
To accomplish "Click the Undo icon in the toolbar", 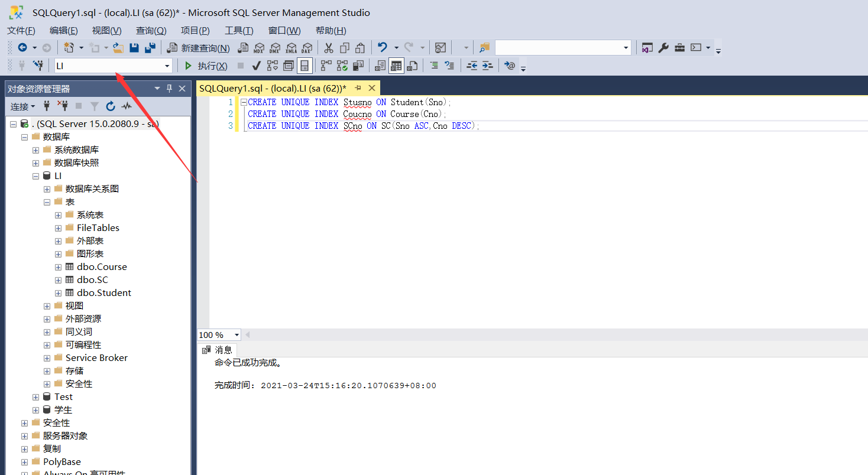I will click(x=383, y=48).
